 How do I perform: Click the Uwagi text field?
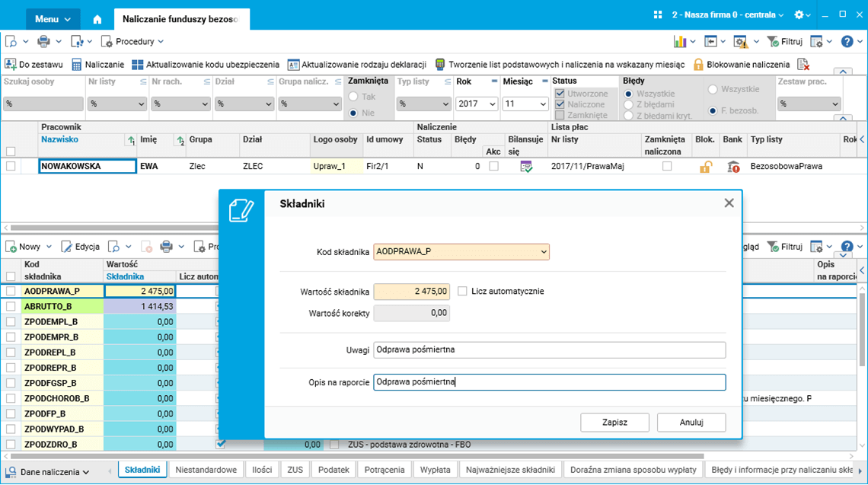(549, 350)
